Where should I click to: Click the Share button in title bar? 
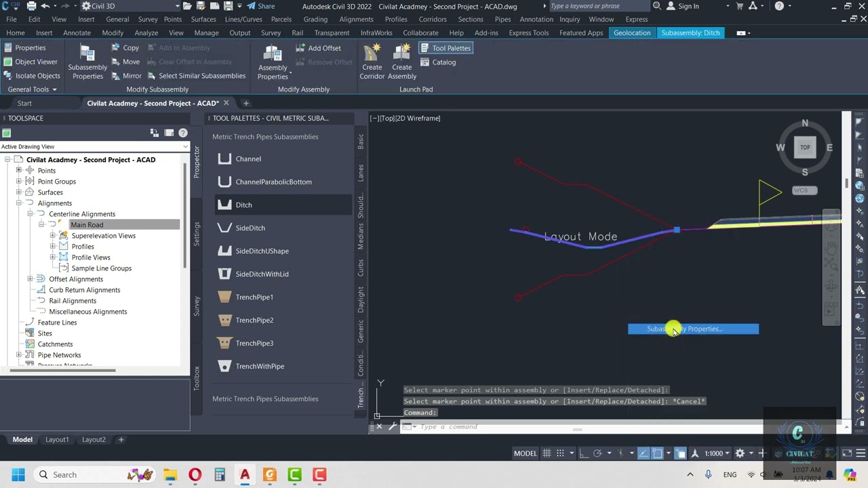point(261,6)
